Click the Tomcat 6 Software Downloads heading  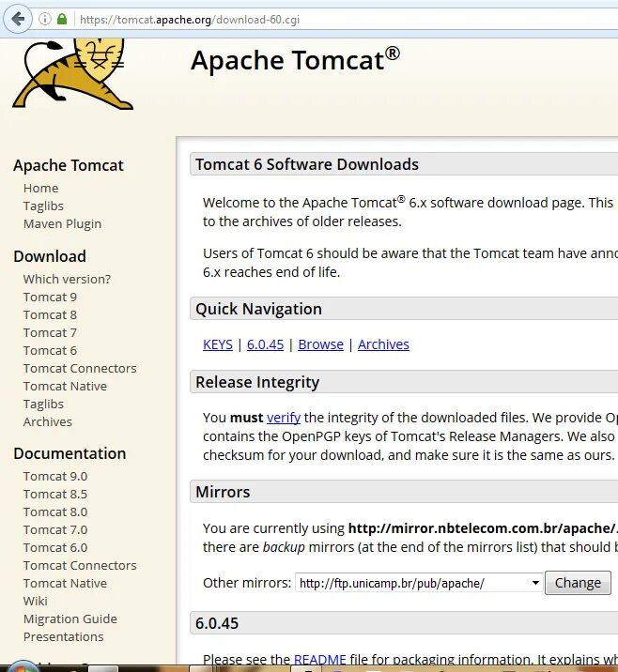coord(307,164)
